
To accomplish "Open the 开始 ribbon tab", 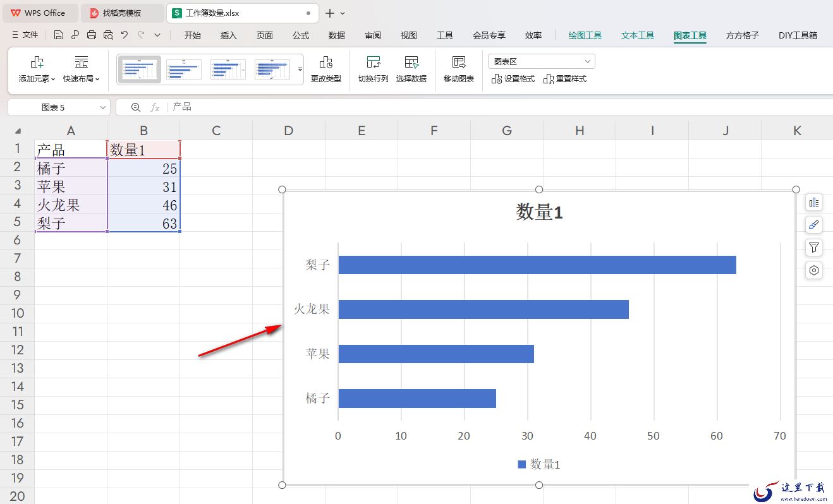I will point(192,35).
